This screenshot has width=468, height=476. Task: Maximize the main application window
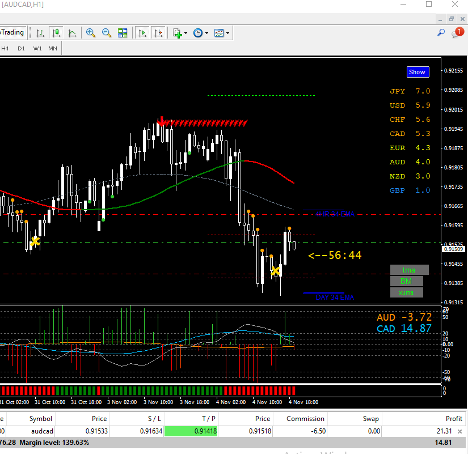click(x=429, y=5)
